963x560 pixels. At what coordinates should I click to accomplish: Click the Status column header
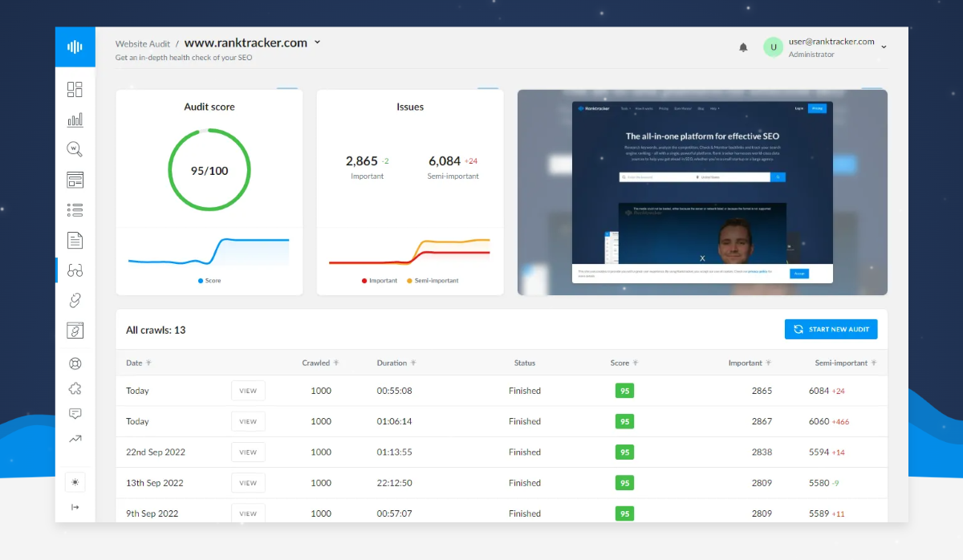click(525, 363)
